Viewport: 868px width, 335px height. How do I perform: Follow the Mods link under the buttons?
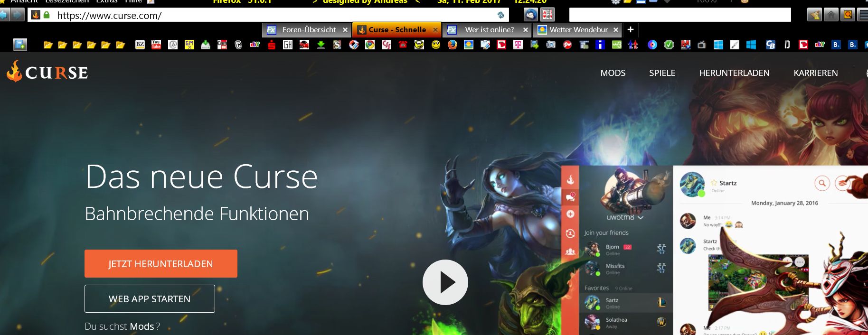142,326
